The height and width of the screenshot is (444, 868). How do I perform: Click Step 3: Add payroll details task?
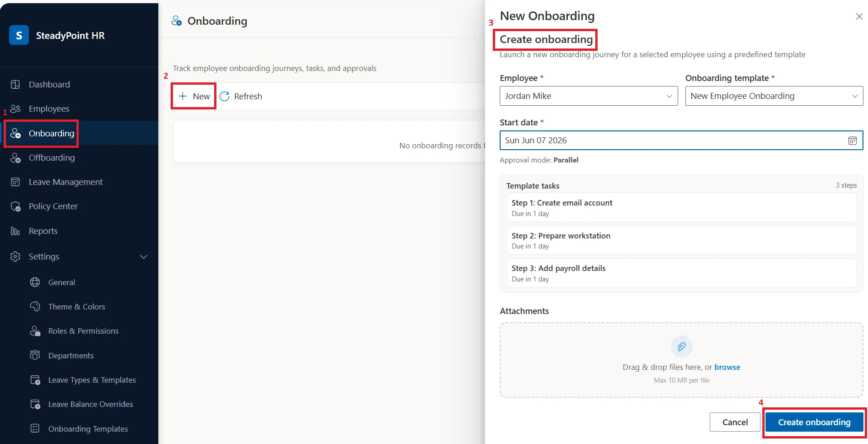[x=681, y=273]
